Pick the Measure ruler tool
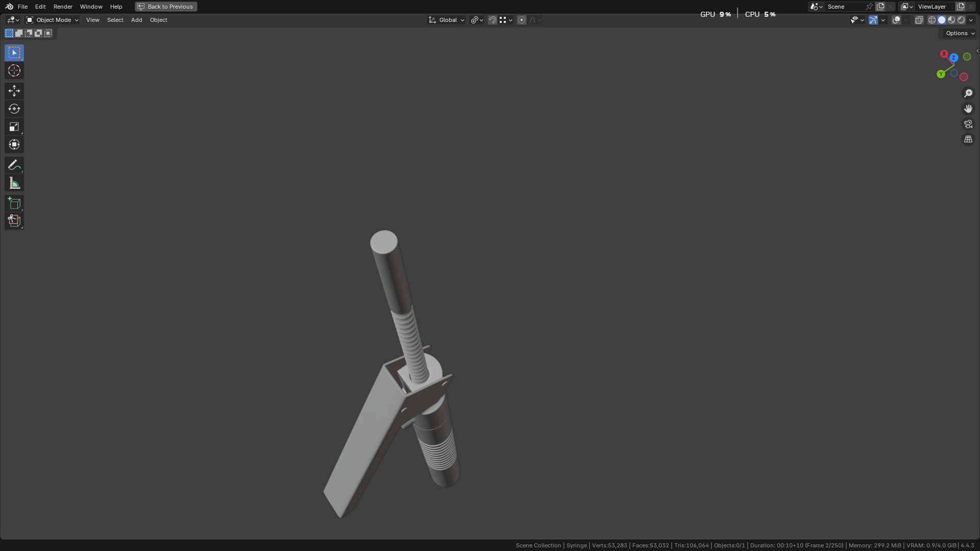The height and width of the screenshot is (551, 980). pos(14,183)
